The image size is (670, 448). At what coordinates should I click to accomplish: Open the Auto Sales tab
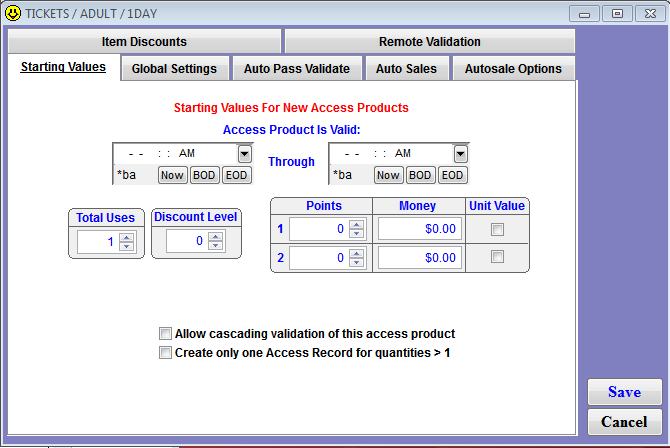(x=406, y=69)
